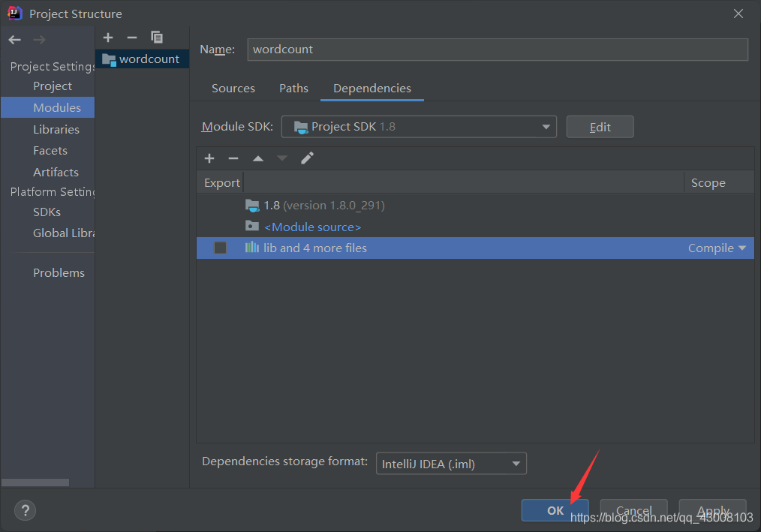This screenshot has height=532, width=761.
Task: Move dependency up with up arrow
Action: [258, 158]
